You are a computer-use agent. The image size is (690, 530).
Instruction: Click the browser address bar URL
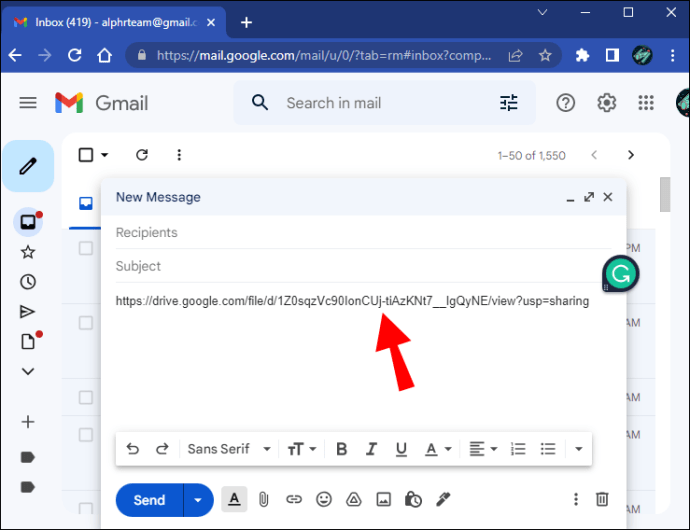coord(323,55)
